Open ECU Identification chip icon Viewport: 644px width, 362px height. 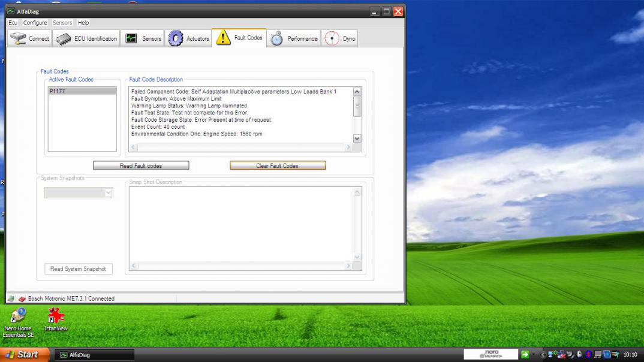click(x=63, y=38)
